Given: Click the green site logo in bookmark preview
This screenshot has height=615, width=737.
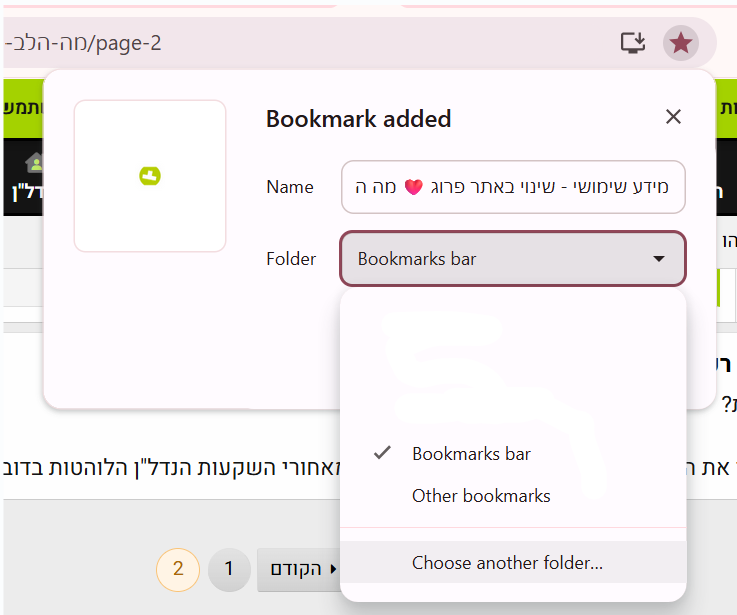Looking at the screenshot, I should (150, 176).
